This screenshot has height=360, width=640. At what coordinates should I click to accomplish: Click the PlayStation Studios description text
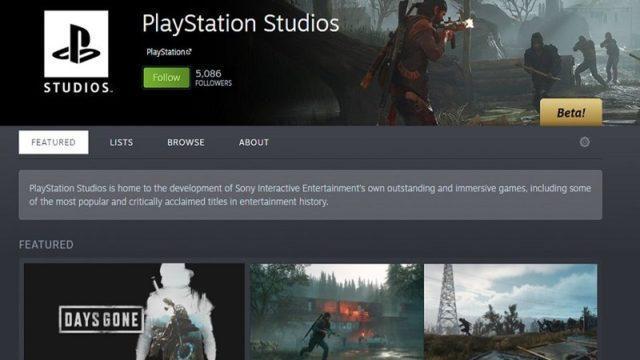coord(310,195)
